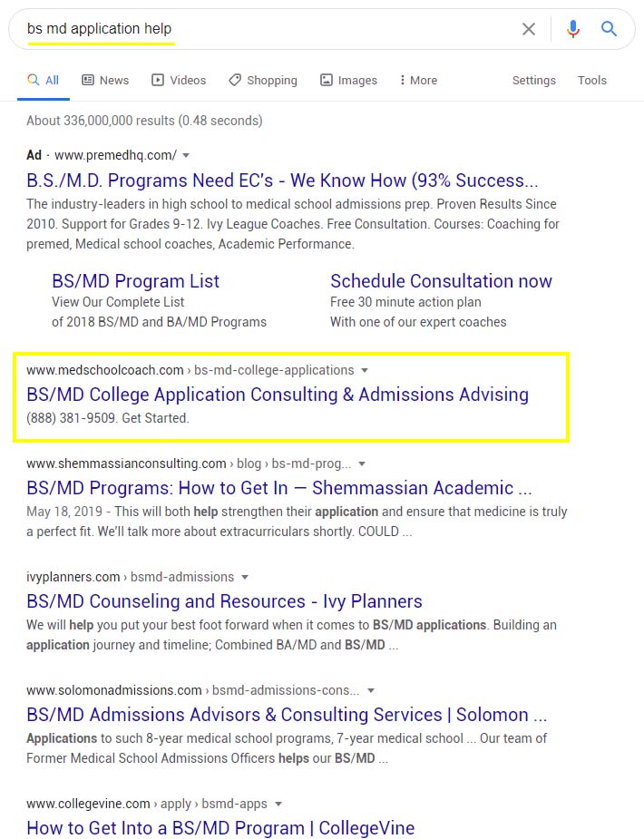Clear the search box with the X icon
644x839 pixels.
(x=529, y=29)
